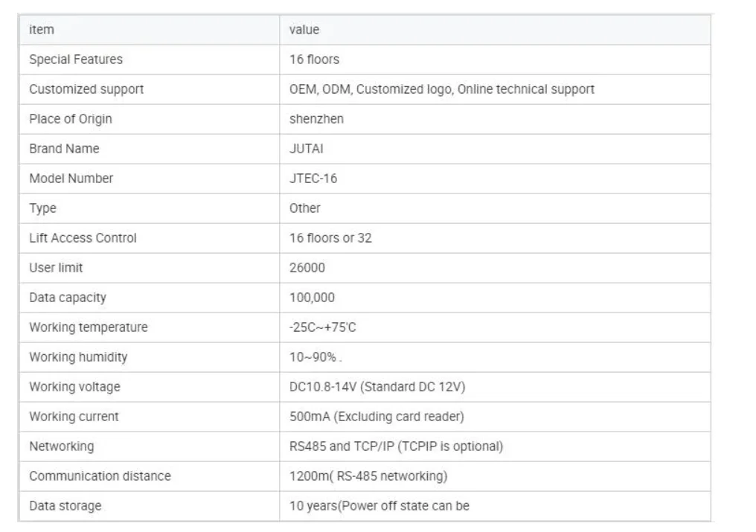Screen dimensions: 756x532
Task: Click the 'shenzhen' value cell
Action: point(316,119)
